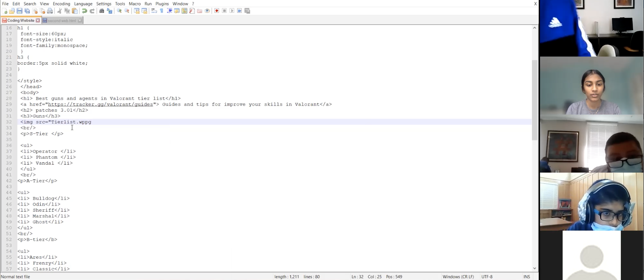Open the Tools menu
This screenshot has height=280, width=644.
[x=120, y=4]
